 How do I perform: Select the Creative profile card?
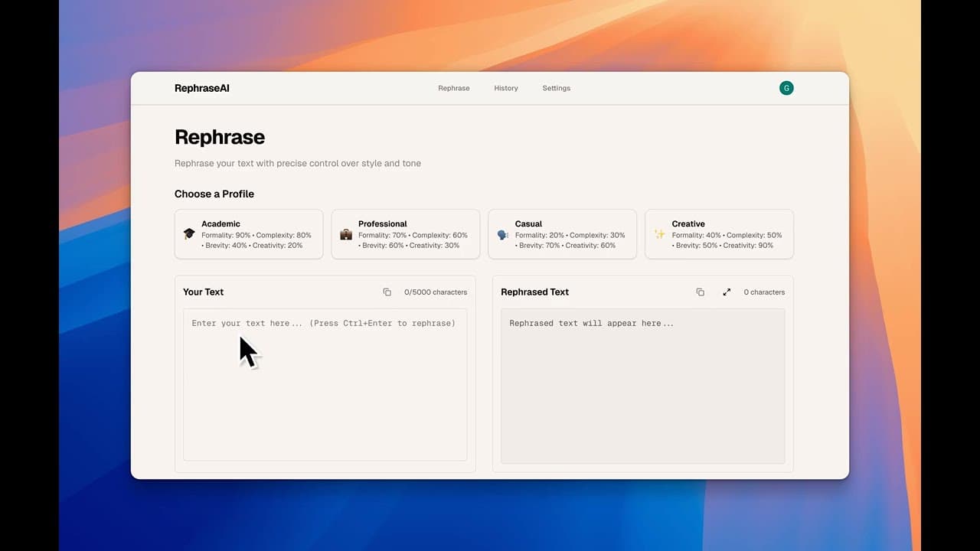coord(719,234)
